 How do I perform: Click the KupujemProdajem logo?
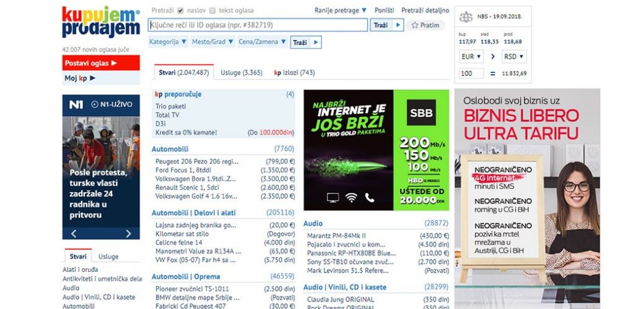[x=101, y=22]
